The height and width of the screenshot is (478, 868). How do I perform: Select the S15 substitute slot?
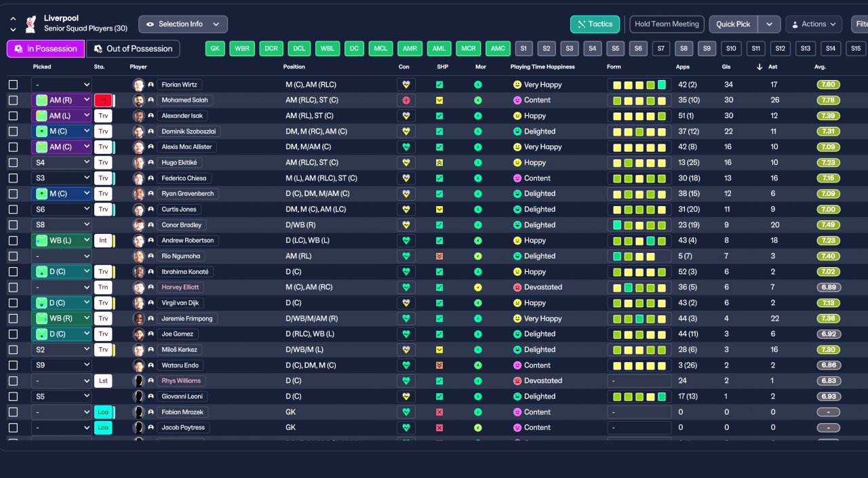pyautogui.click(x=856, y=49)
